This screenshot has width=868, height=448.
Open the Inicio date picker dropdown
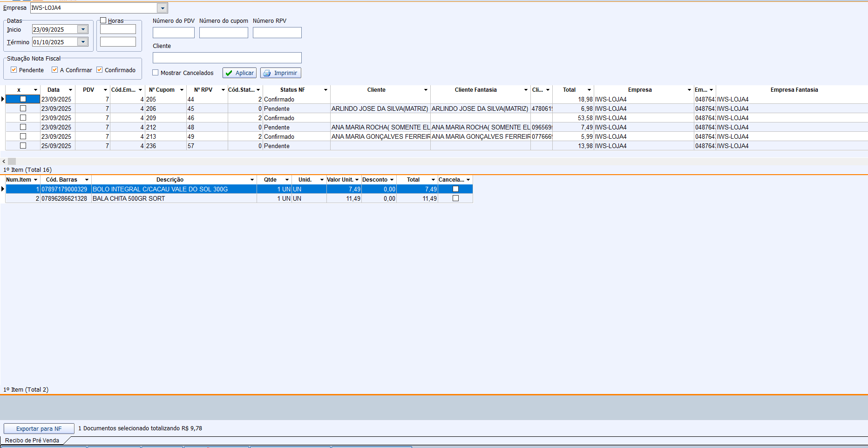click(x=83, y=29)
